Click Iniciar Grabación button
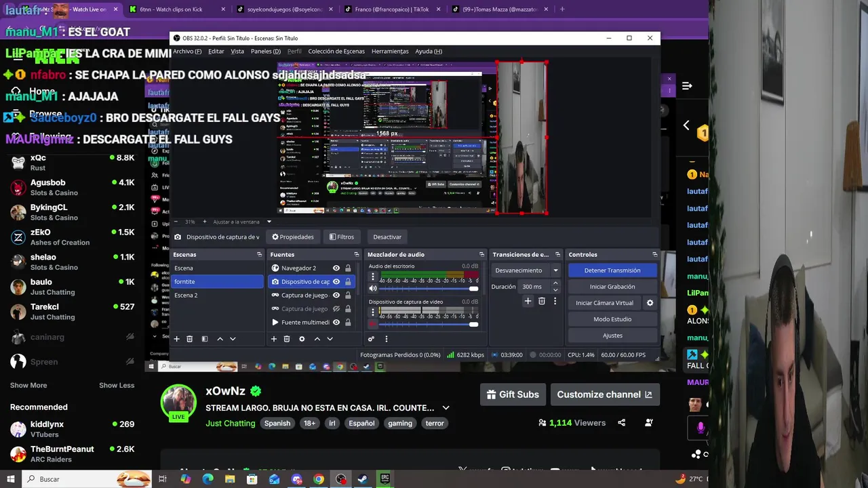868x488 pixels. 612,287
